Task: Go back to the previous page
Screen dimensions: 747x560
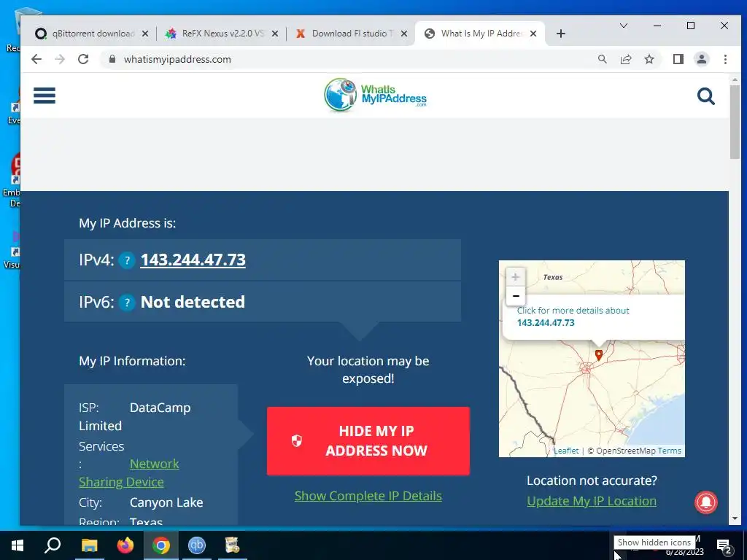Action: pos(36,59)
